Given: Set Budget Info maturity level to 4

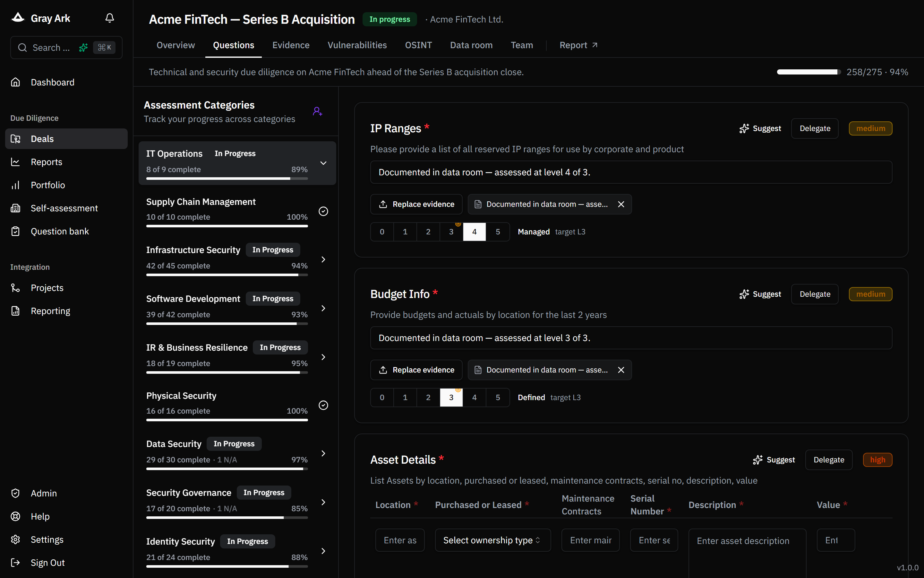Looking at the screenshot, I should tap(474, 397).
